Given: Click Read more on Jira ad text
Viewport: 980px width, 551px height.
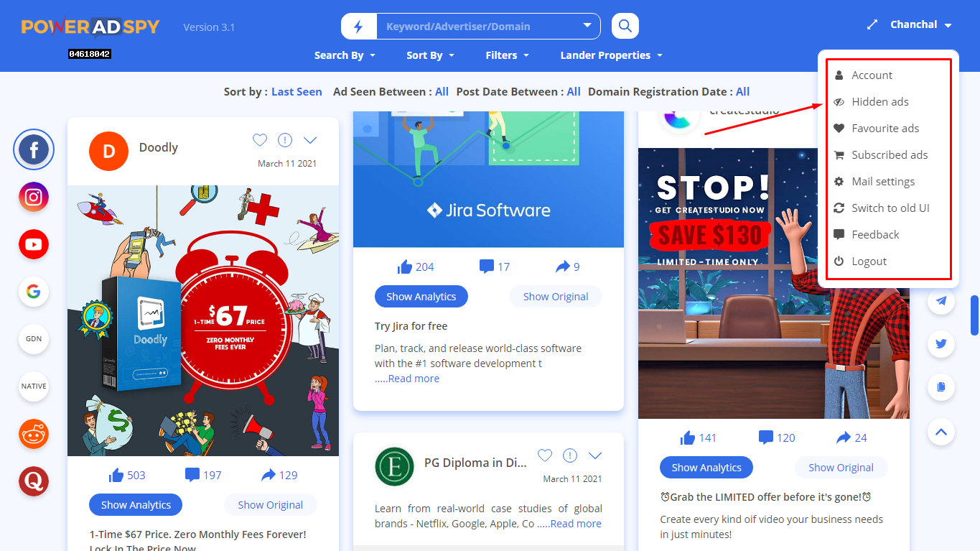Looking at the screenshot, I should pos(414,379).
